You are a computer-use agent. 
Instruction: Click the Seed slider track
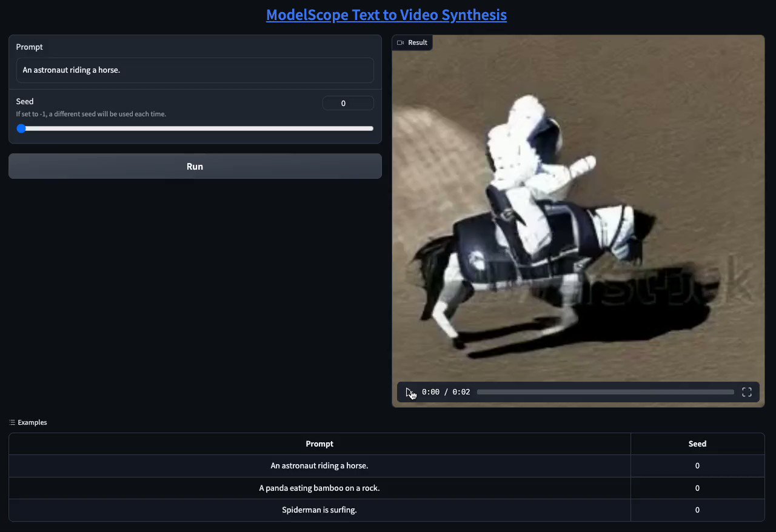[x=195, y=128]
